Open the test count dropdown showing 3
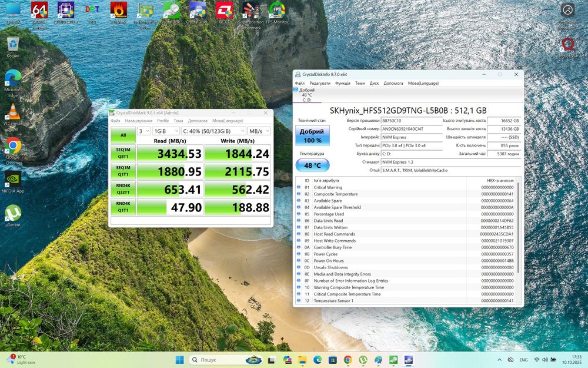 coord(144,131)
